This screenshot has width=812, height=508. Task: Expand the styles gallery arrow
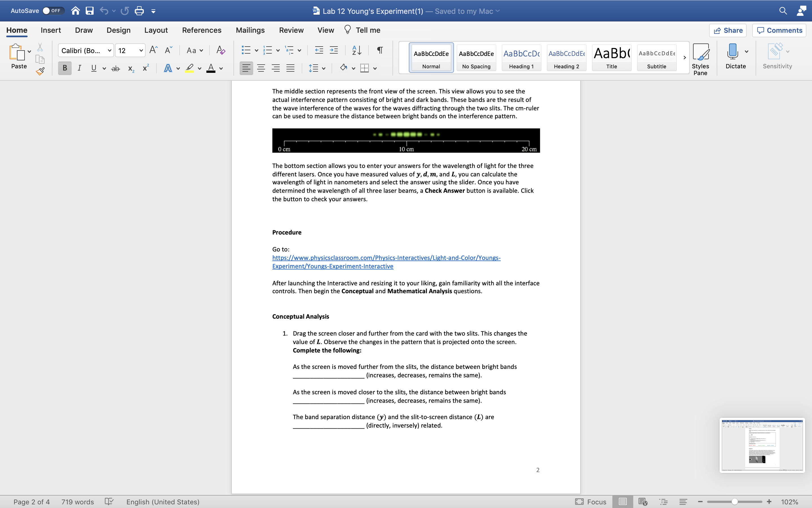coord(685,58)
